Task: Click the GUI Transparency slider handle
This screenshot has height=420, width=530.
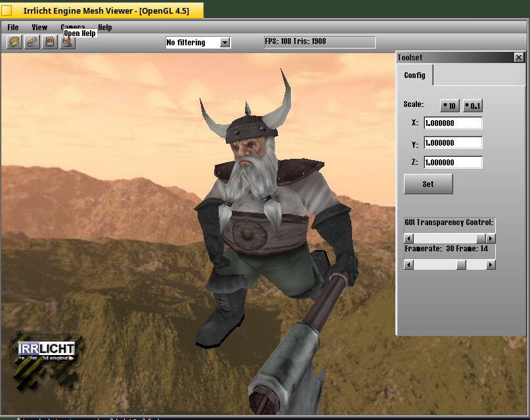Action: coord(481,238)
